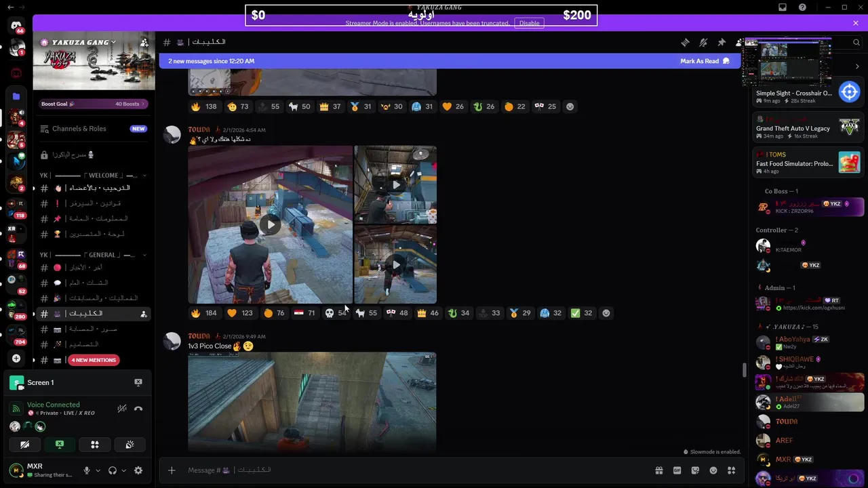
Task: Open 1v3 Pico Close video thumbnail
Action: point(312,401)
